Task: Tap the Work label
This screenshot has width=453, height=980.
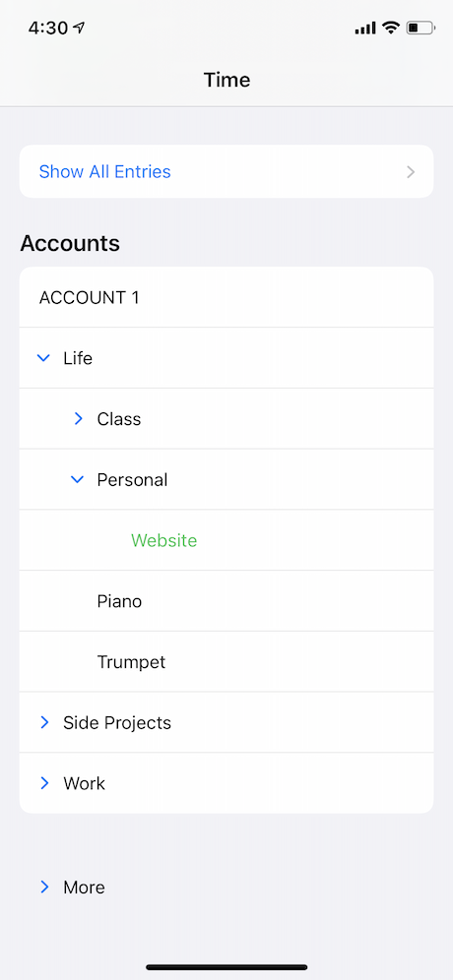Action: point(84,783)
